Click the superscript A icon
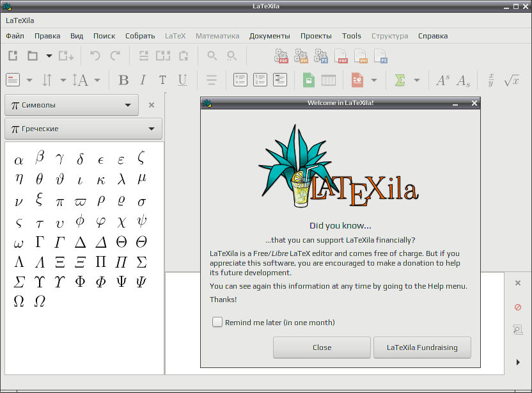This screenshot has width=532, height=393. [x=442, y=80]
